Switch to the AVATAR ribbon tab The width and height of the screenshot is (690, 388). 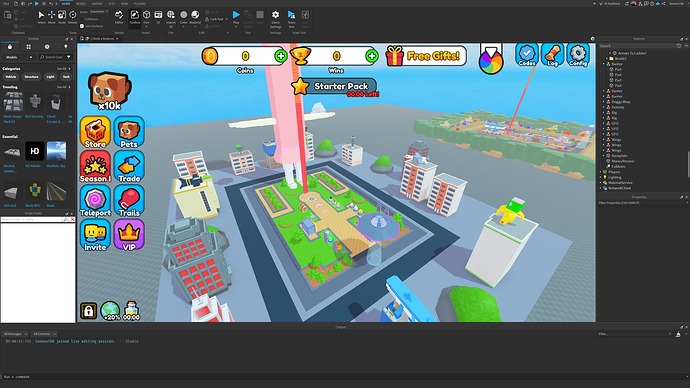point(97,4)
